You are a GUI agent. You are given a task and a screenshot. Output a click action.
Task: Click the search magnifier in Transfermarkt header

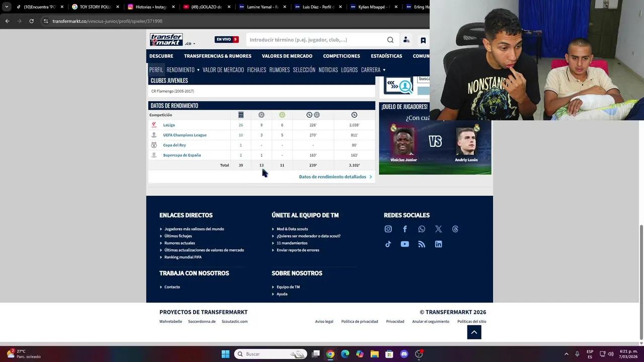(390, 40)
